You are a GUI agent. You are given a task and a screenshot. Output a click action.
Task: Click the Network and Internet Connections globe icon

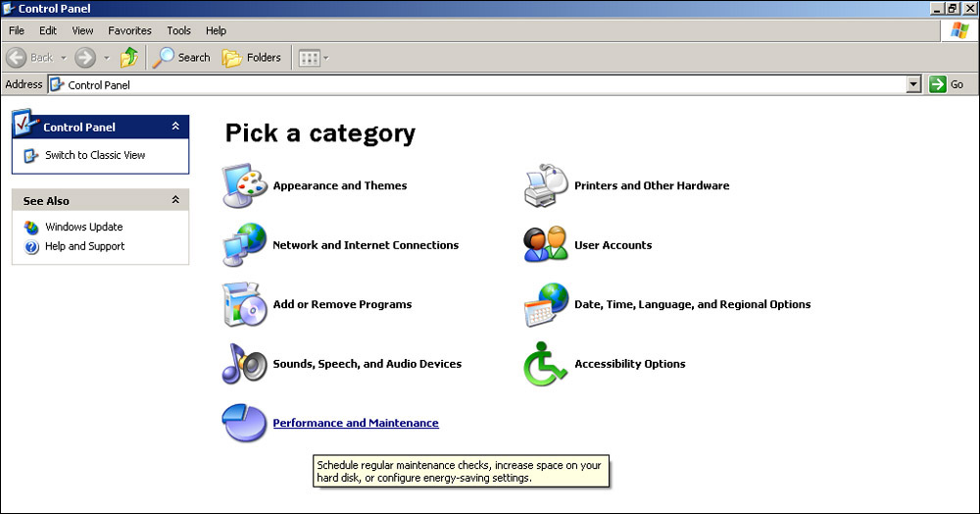click(244, 245)
